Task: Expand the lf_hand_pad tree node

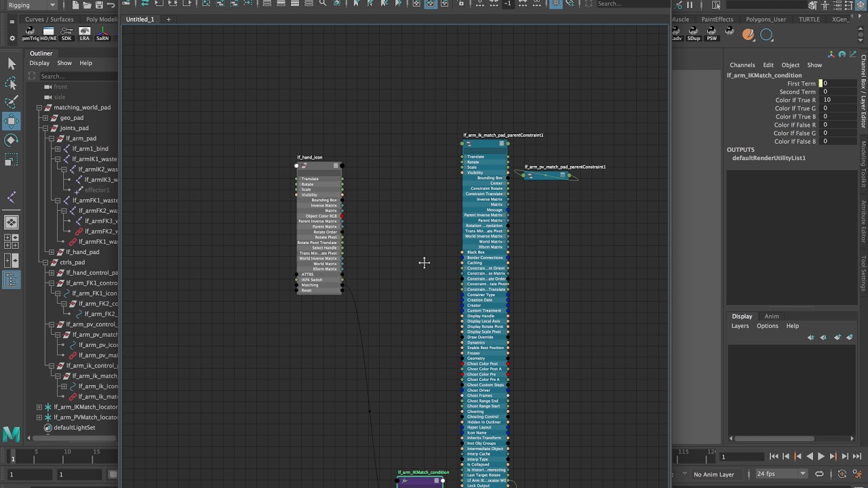Action: click(52, 252)
